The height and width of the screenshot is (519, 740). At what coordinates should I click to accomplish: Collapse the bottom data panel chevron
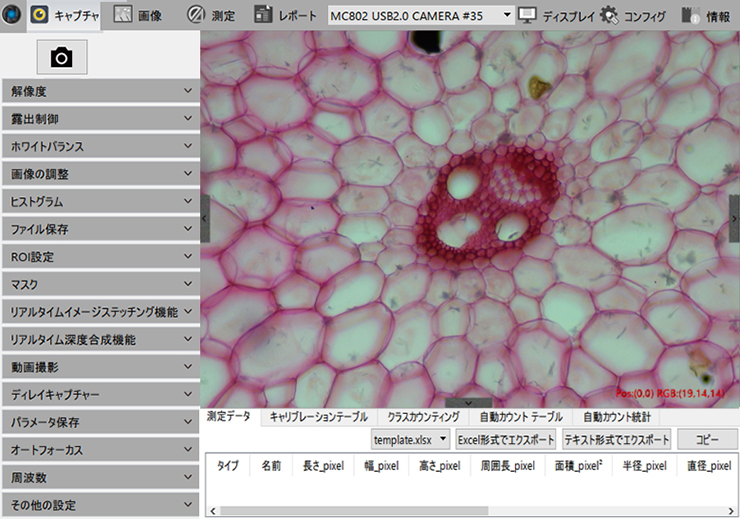(x=469, y=403)
